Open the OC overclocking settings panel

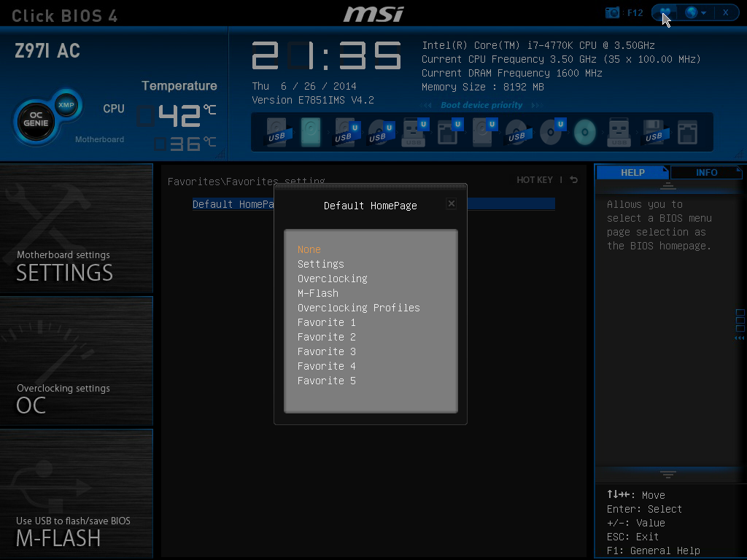76,360
